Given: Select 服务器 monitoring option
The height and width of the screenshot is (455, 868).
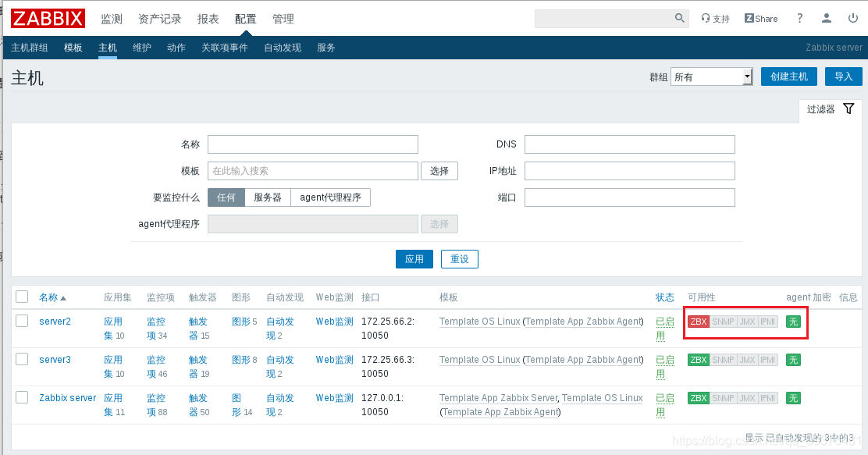Looking at the screenshot, I should pyautogui.click(x=268, y=197).
